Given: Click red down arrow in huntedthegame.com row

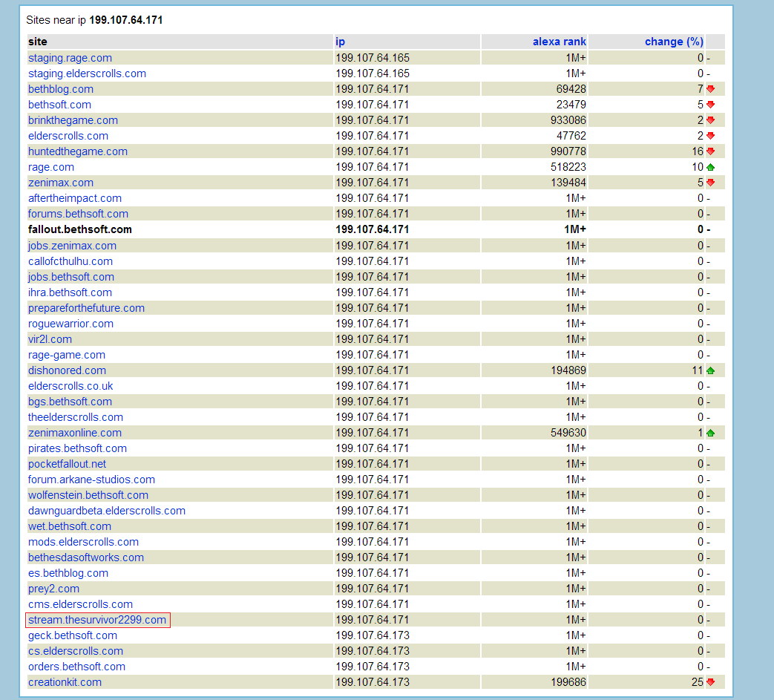Looking at the screenshot, I should click(711, 151).
